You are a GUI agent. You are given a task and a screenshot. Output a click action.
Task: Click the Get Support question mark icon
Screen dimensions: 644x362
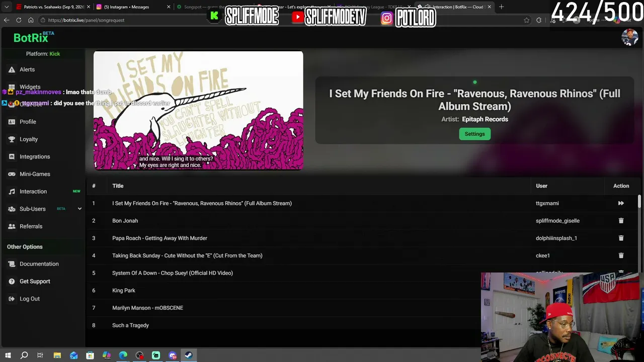12,282
